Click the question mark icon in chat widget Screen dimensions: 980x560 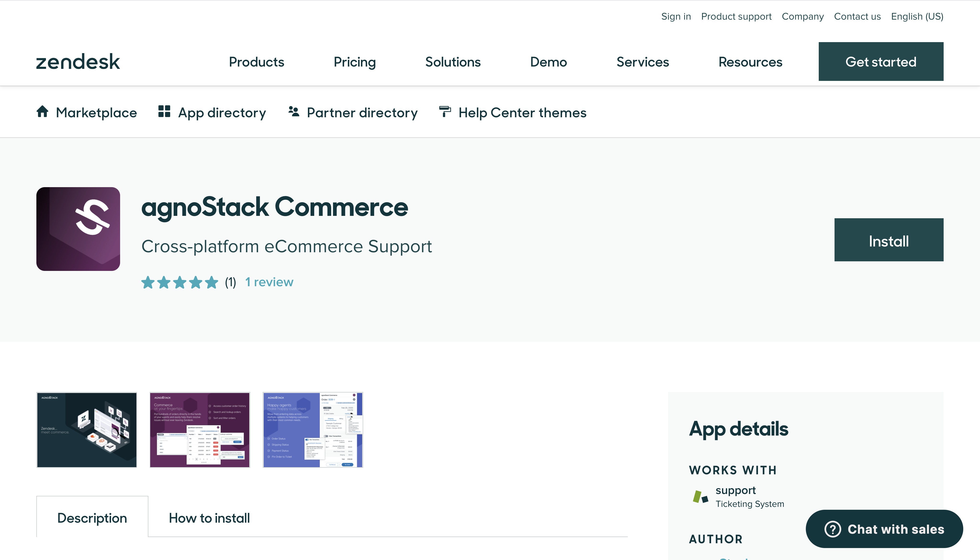coord(833,529)
